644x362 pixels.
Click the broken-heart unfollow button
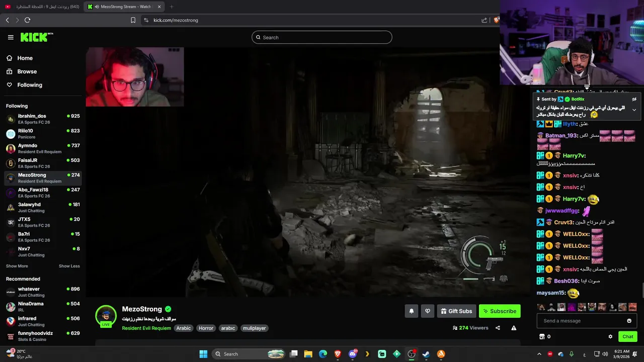[x=428, y=311]
